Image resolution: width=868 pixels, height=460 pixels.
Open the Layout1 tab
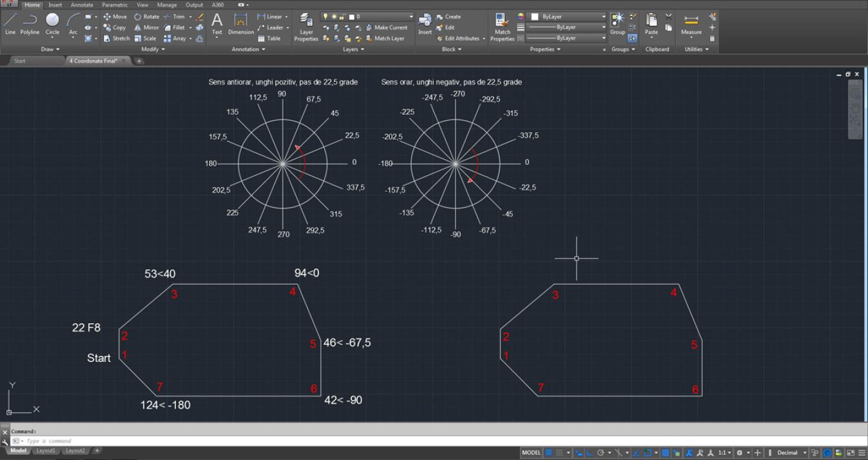pyautogui.click(x=45, y=450)
